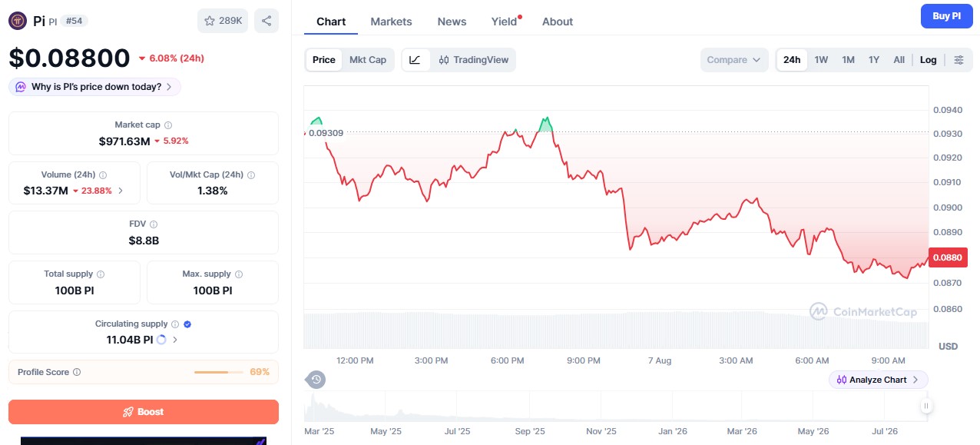Open the Circulating supply info icon

175,324
